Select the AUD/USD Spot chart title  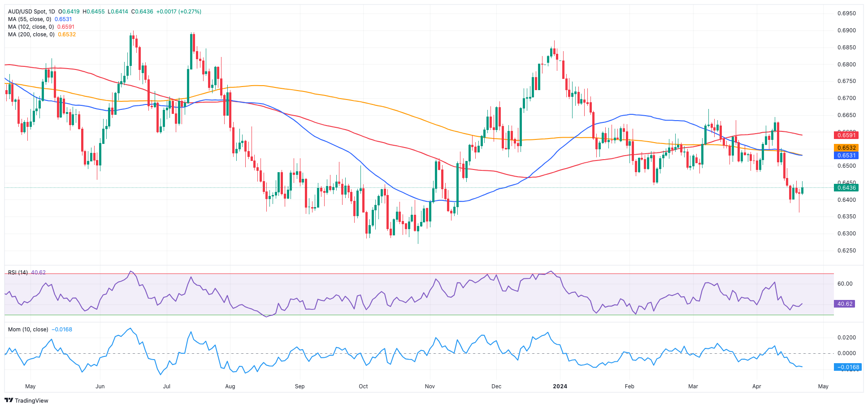(x=31, y=12)
